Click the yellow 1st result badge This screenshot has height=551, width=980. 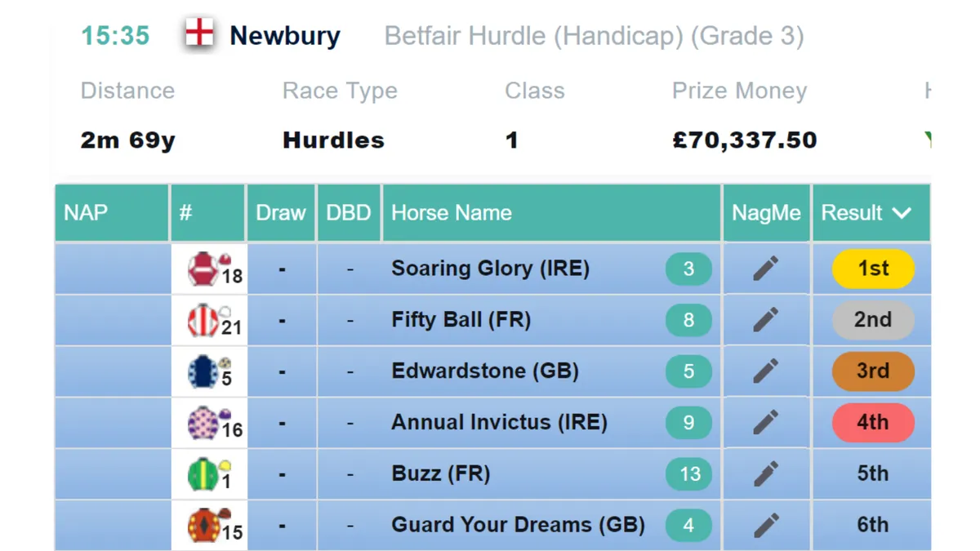tap(873, 269)
